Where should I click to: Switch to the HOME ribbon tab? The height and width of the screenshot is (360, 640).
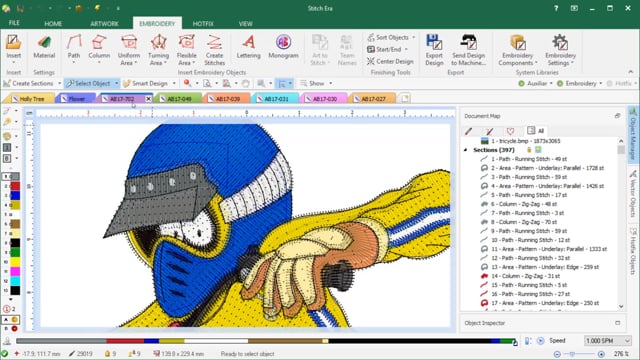(53, 24)
